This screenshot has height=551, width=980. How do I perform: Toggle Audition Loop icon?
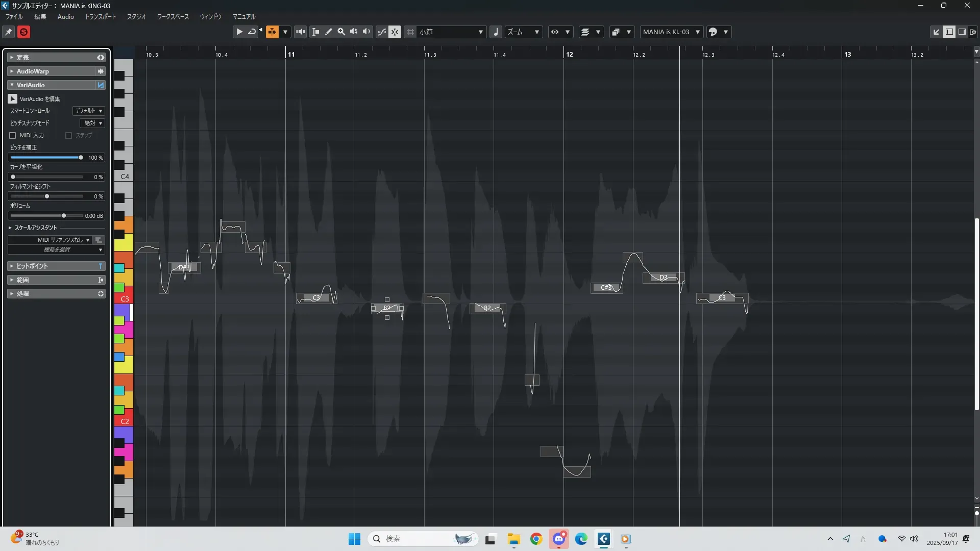pyautogui.click(x=252, y=32)
